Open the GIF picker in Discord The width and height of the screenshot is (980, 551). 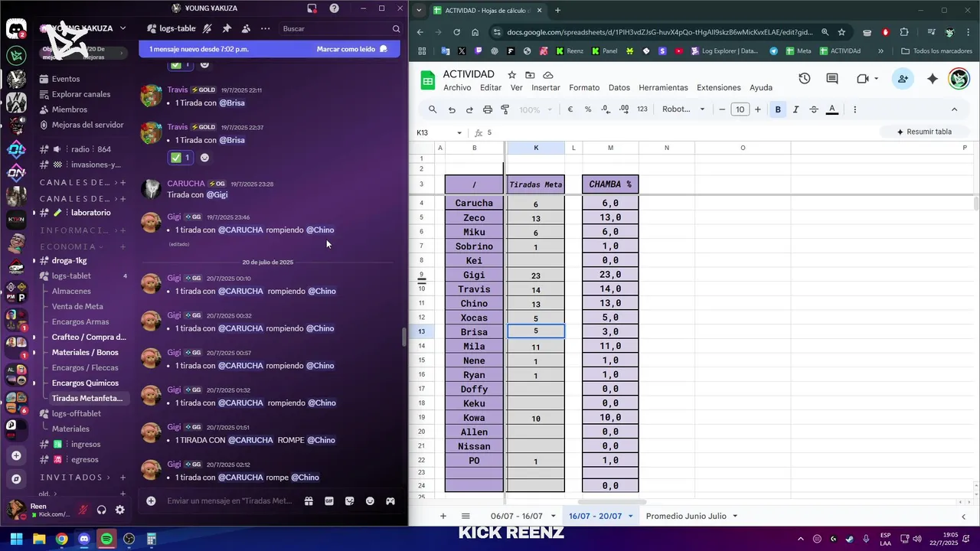click(x=329, y=501)
